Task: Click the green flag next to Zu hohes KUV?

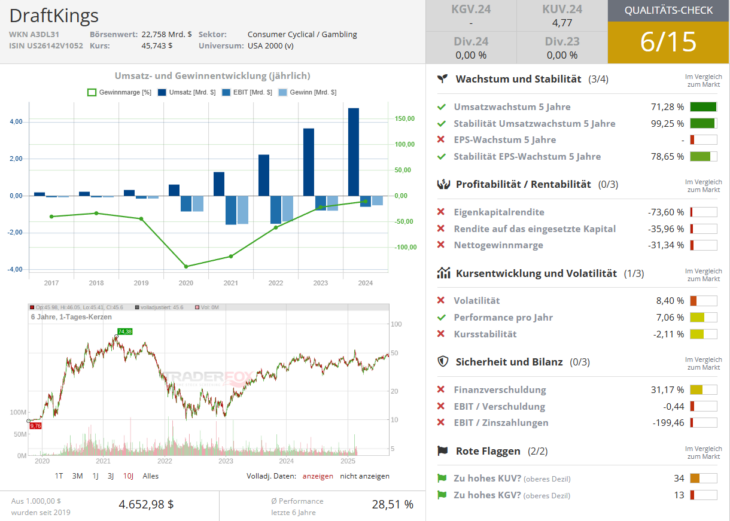Action: coord(442,478)
